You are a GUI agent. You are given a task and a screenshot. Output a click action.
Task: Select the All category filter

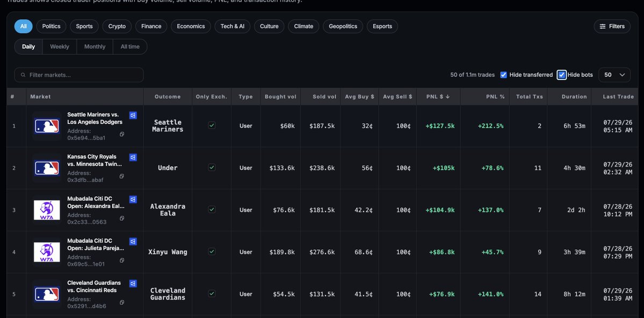pyautogui.click(x=24, y=26)
